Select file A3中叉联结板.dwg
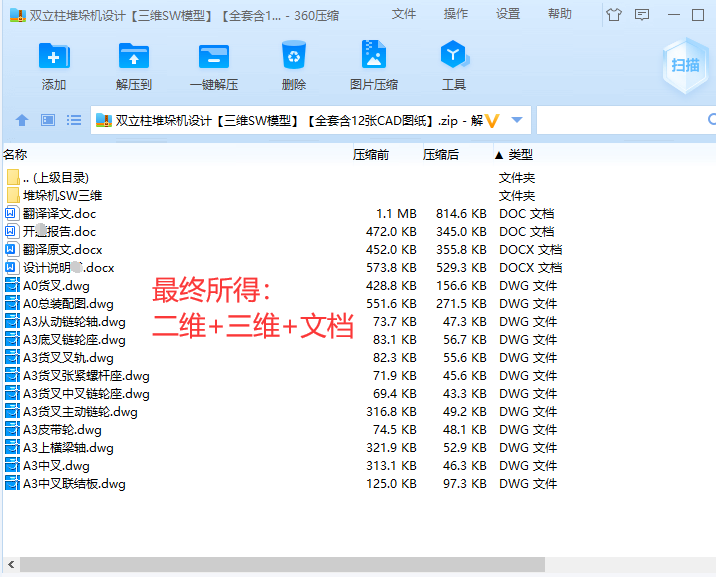 [x=74, y=484]
